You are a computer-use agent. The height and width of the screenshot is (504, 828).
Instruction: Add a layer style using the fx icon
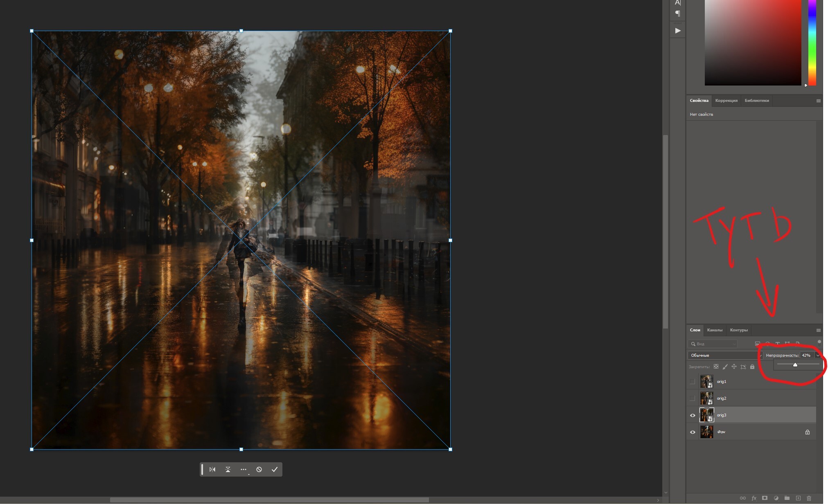coord(754,498)
